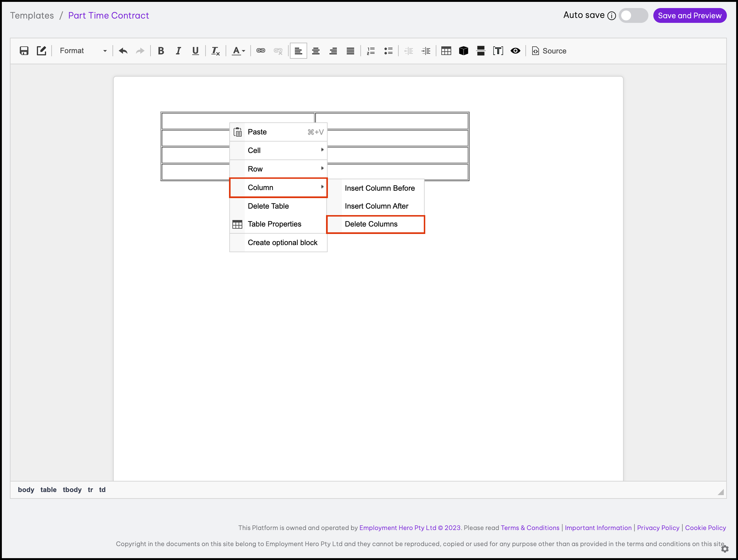The width and height of the screenshot is (738, 560).
Task: Click the Save floppy disk icon
Action: click(24, 51)
